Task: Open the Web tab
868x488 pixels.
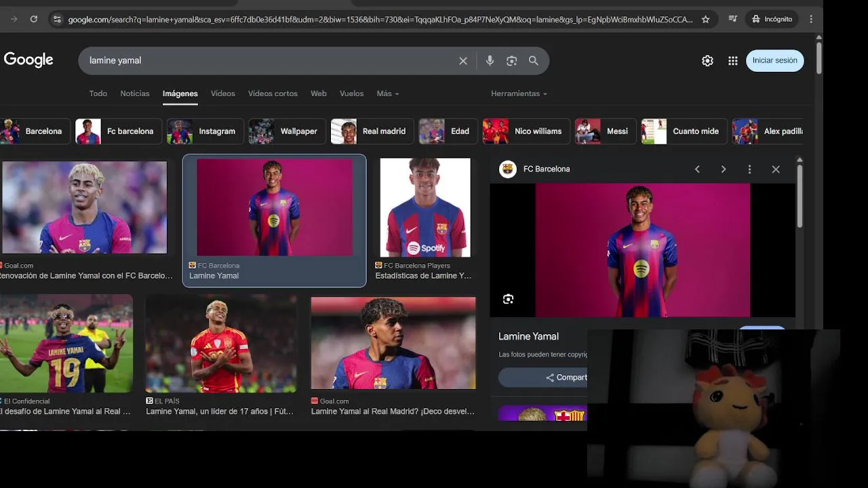Action: [x=319, y=94]
